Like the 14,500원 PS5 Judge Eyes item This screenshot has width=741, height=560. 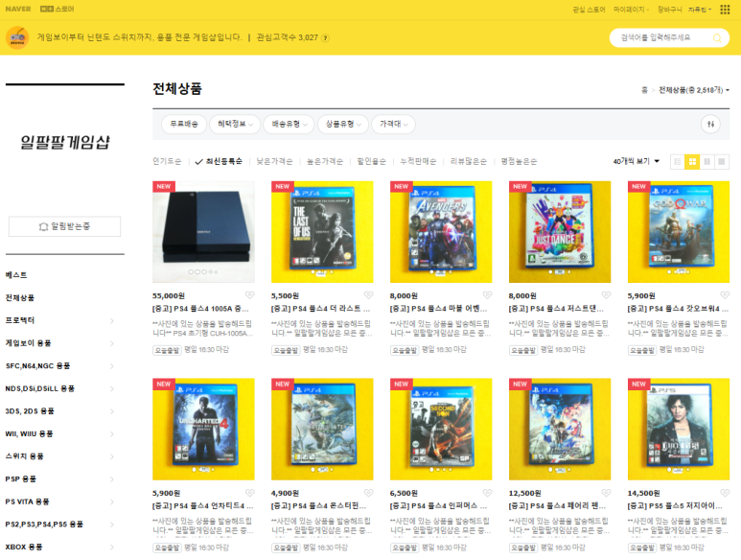(725, 493)
